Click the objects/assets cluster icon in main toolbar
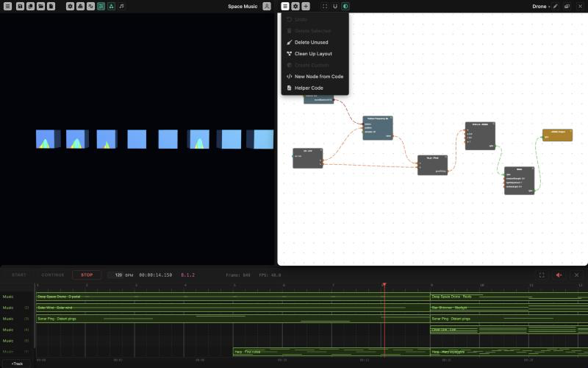Viewport: 588px width, 368px height. coord(80,7)
